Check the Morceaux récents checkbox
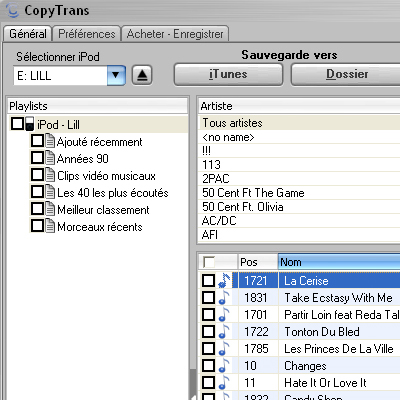This screenshot has width=400, height=400. 37,226
